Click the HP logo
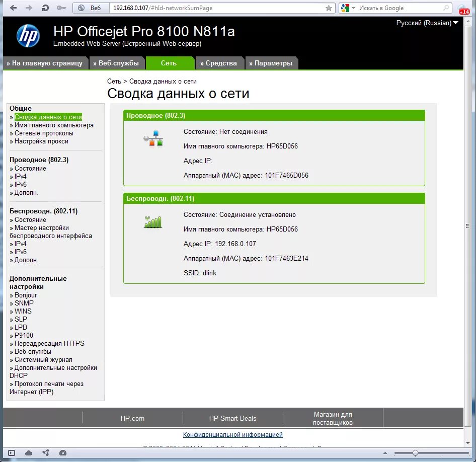The image size is (476, 462). tap(28, 36)
